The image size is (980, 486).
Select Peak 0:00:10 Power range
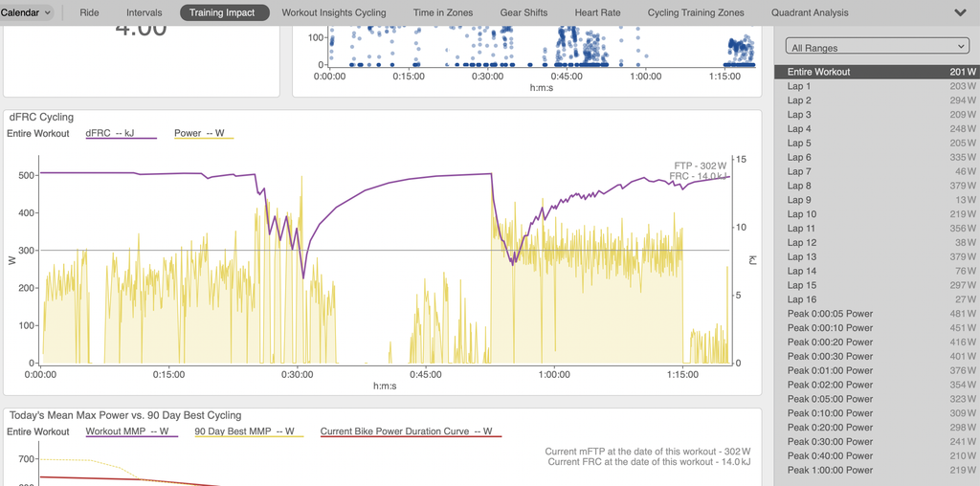pyautogui.click(x=877, y=328)
